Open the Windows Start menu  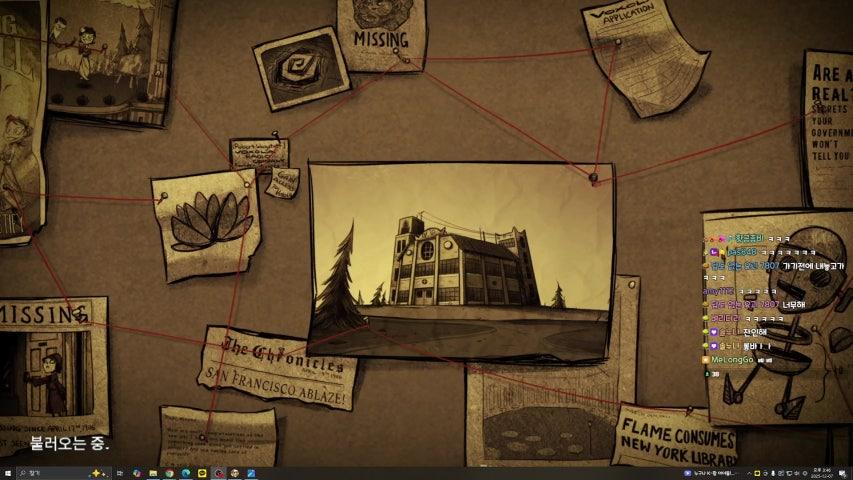coord(8,473)
